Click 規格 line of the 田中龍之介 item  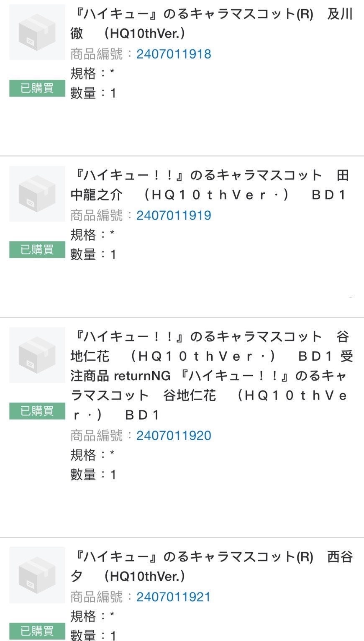pos(92,235)
